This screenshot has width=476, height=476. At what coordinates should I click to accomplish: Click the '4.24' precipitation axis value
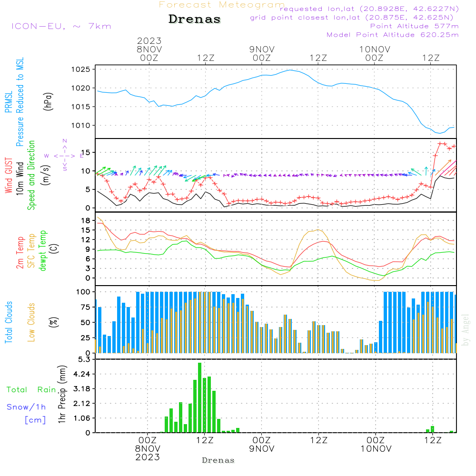click(x=82, y=374)
